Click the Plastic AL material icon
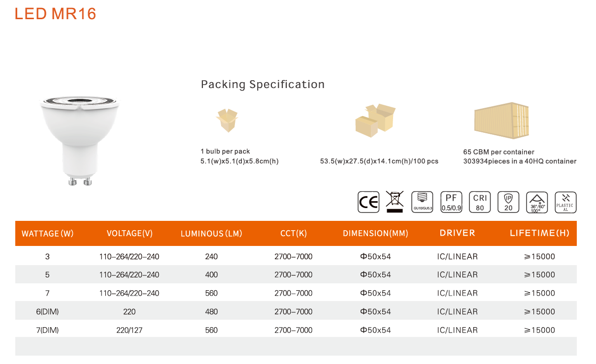This screenshot has width=596, height=364. pyautogui.click(x=565, y=202)
